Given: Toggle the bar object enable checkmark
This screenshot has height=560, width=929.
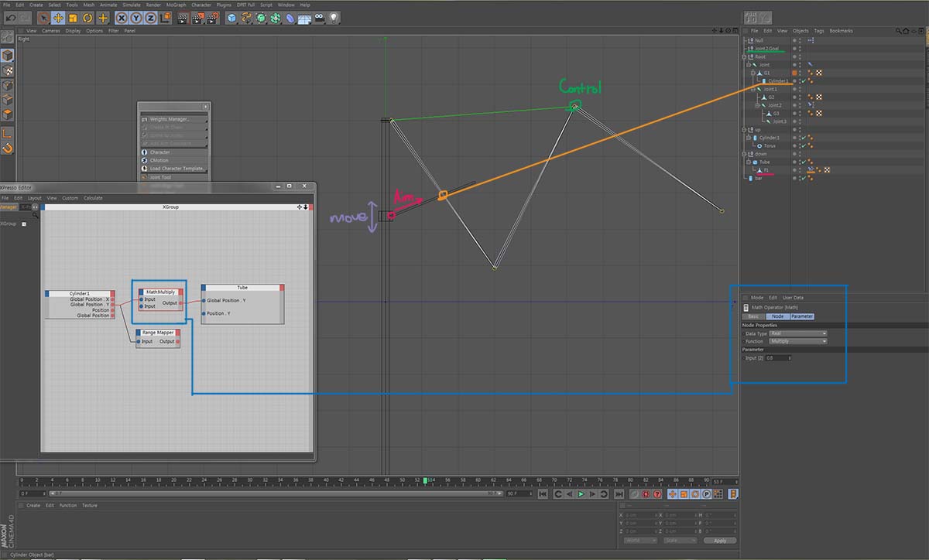Looking at the screenshot, I should [x=804, y=179].
